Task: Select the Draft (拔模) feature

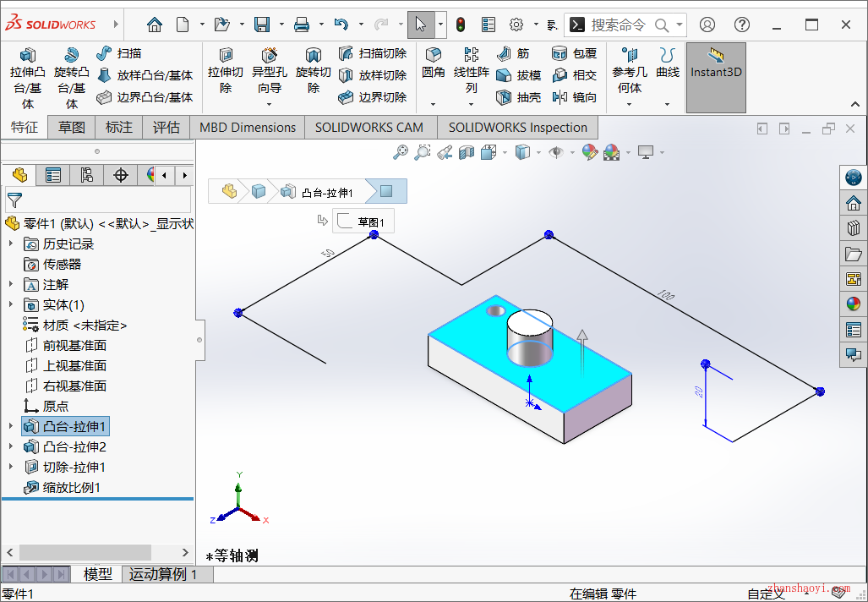Action: pos(519,75)
